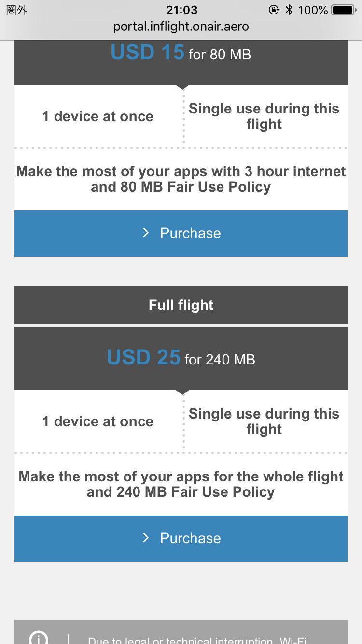Purchase the USD 25 Full flight plan
The width and height of the screenshot is (362, 644).
(x=181, y=539)
